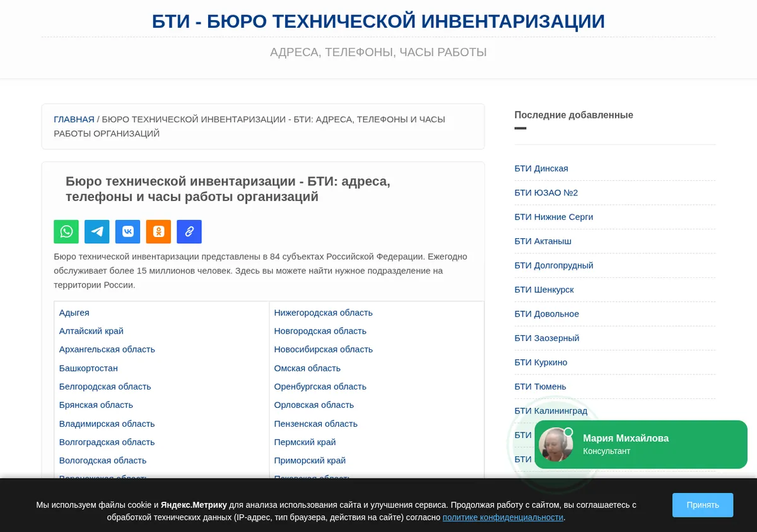Open site title БТИ - БЮРО ТЕХНИЧЕСКОЙ ИНВЕНТАРИЗАЦИИ
This screenshot has height=532, width=757.
click(378, 21)
